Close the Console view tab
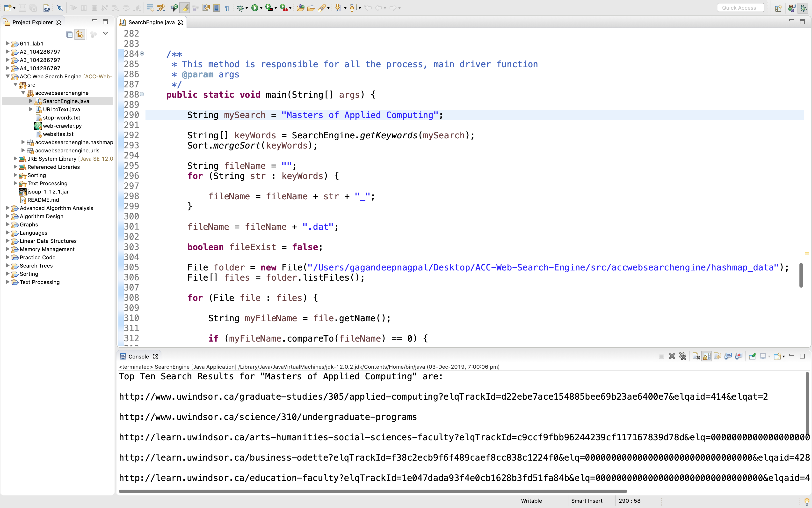Screen dimensions: 812x508 pos(155,357)
